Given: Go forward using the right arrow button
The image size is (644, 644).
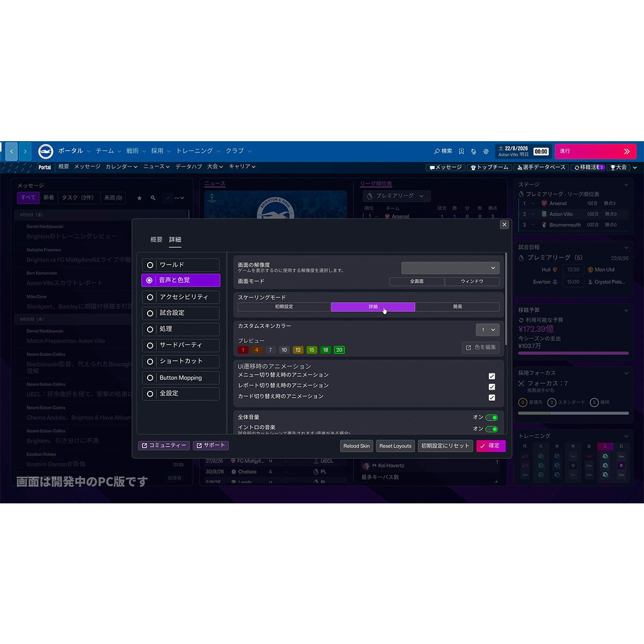Looking at the screenshot, I should [x=25, y=151].
